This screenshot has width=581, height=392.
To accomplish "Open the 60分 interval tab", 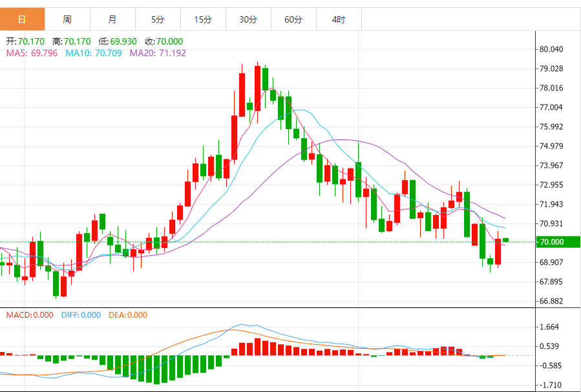I will coord(293,19).
